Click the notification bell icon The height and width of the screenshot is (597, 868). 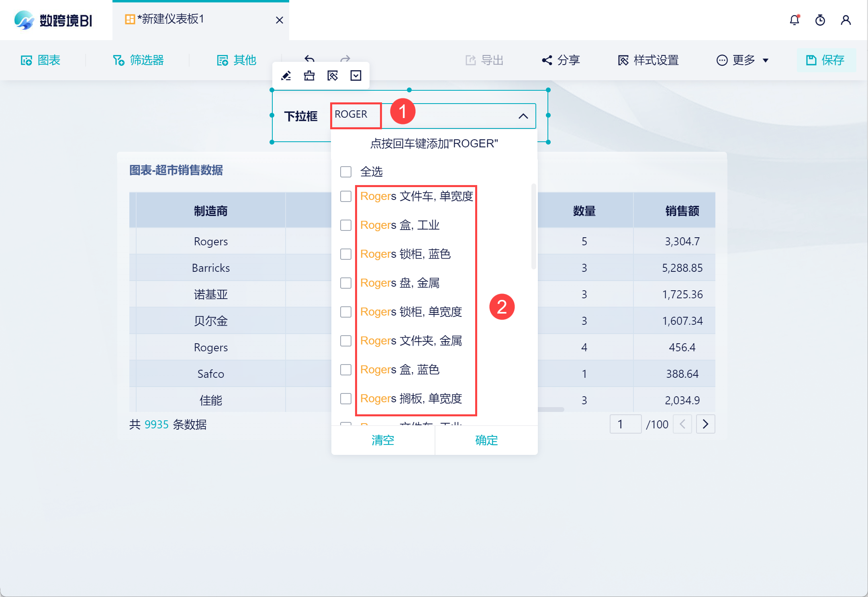(x=794, y=20)
